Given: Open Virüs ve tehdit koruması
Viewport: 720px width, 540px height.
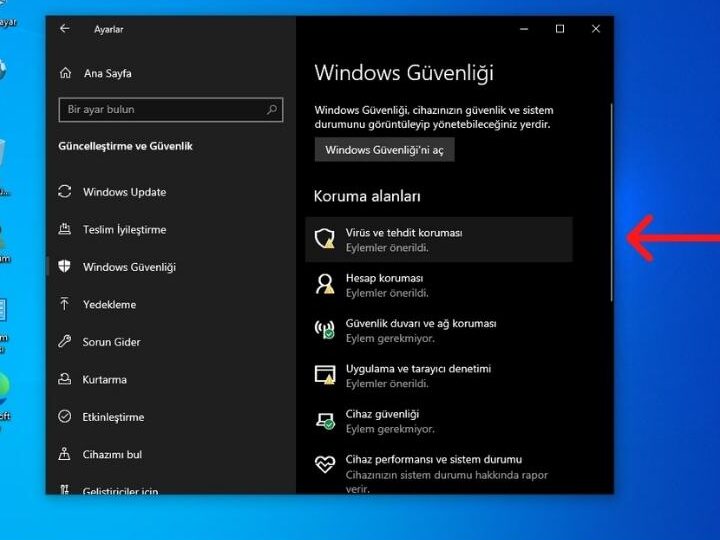Looking at the screenshot, I should pyautogui.click(x=439, y=239).
